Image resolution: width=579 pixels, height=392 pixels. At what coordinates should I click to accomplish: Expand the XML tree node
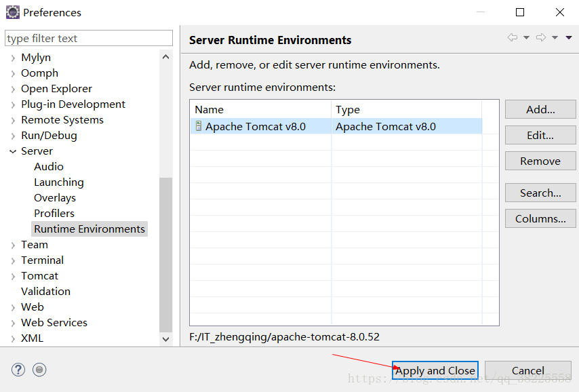click(14, 339)
